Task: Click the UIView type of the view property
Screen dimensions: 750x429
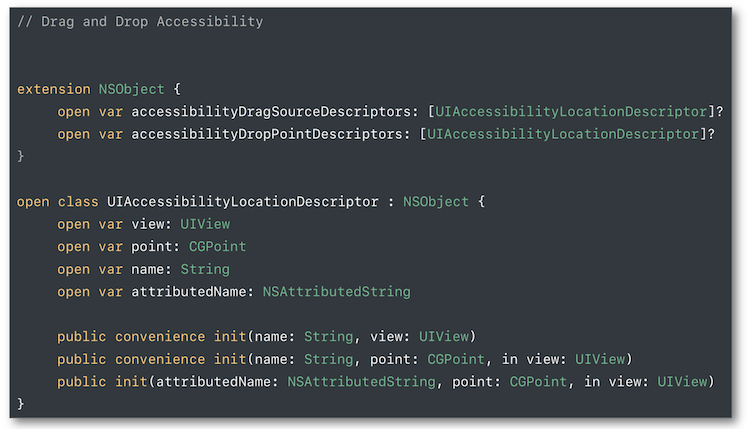Action: coord(205,224)
